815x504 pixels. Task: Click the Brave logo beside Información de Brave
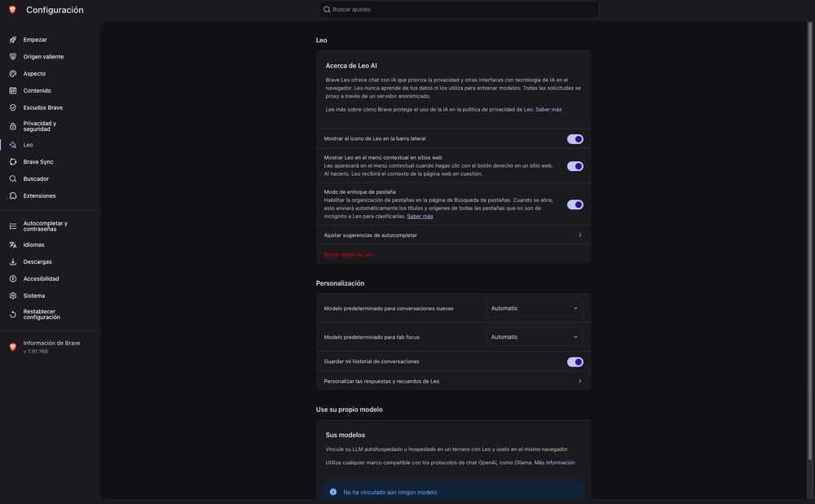coord(13,347)
